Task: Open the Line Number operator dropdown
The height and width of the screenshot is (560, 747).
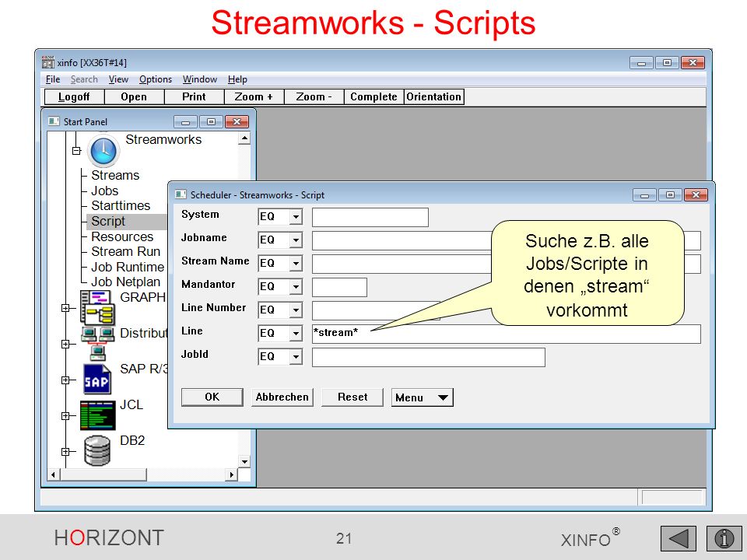Action: tap(296, 310)
